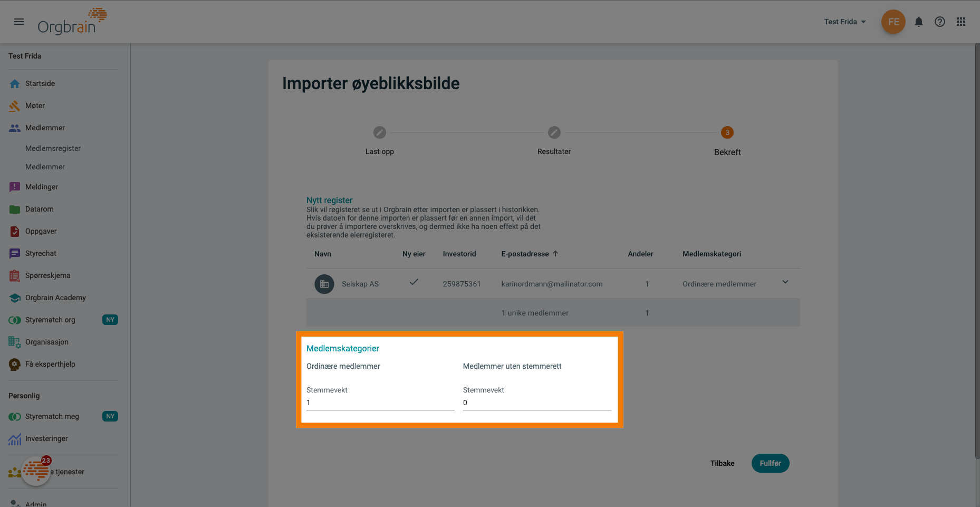
Task: Click the page vertical scrollbar
Action: coord(977,251)
